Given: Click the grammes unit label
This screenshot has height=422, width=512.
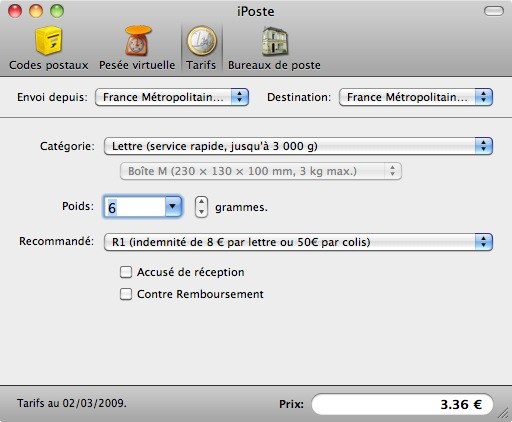Looking at the screenshot, I should tap(241, 207).
